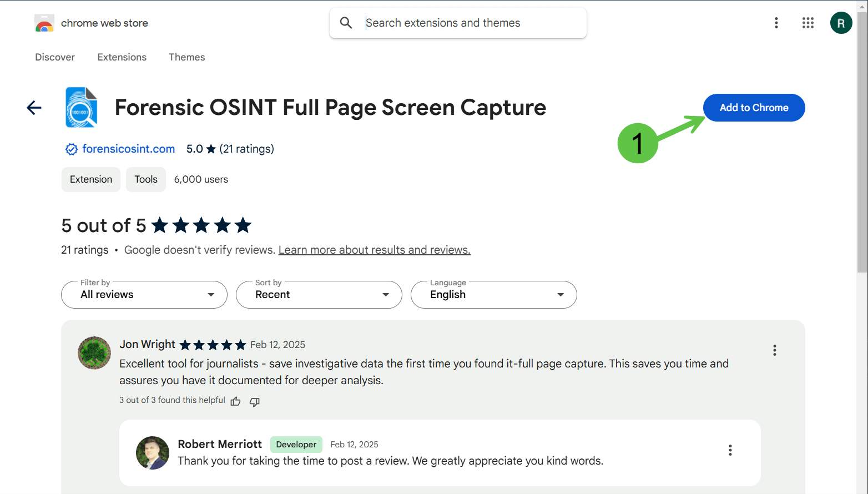
Task: Click the Add to Chrome button
Action: coord(754,108)
